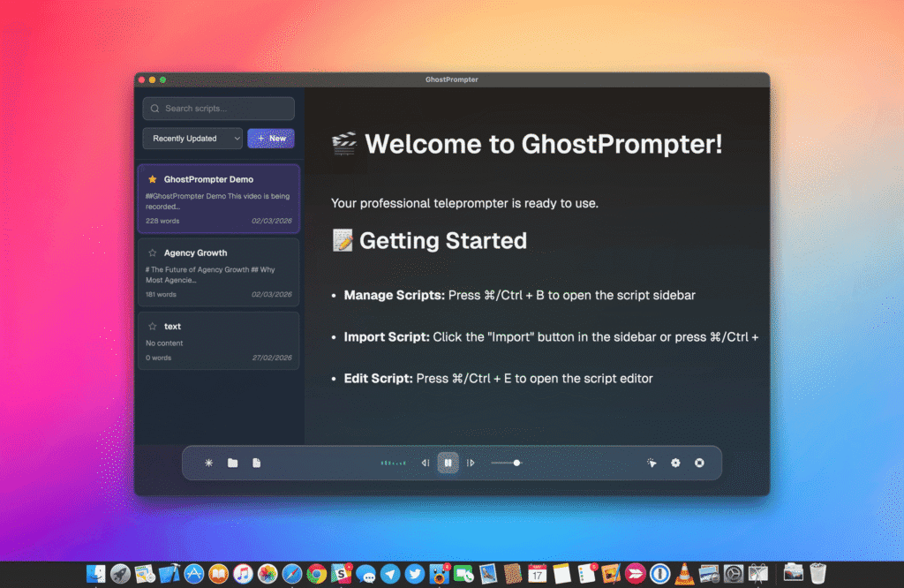Screen dimensions: 904x588
Task: Open the Recently Updated sort dropdown
Action: coord(192,139)
